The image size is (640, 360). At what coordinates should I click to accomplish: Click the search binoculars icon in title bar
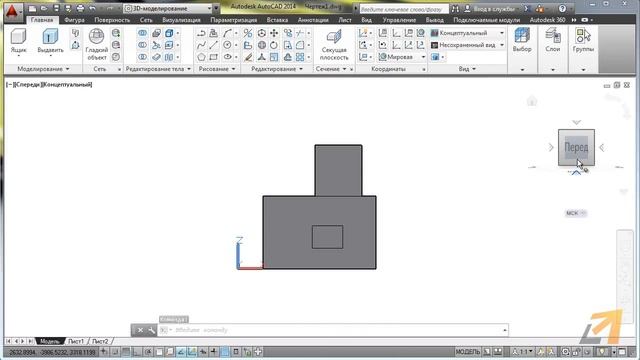click(455, 9)
